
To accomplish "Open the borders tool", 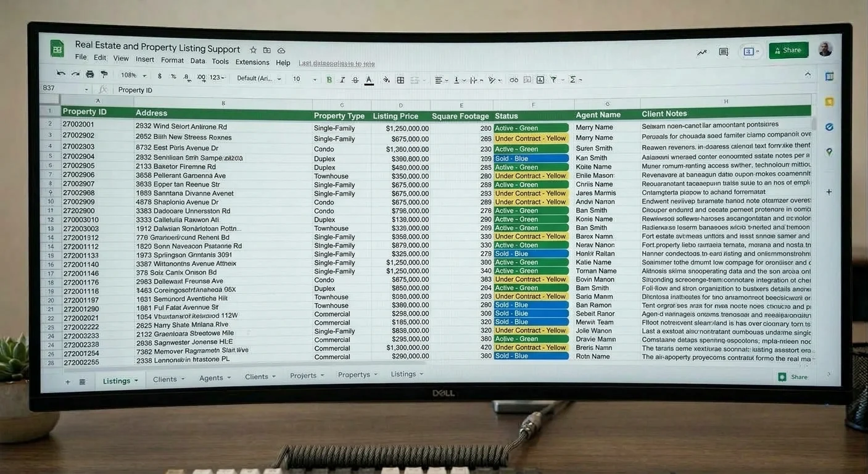I will (400, 80).
